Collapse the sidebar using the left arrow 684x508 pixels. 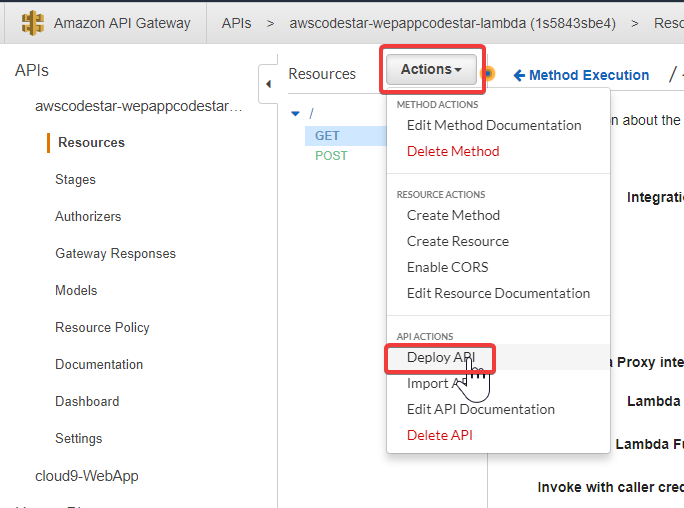(268, 84)
